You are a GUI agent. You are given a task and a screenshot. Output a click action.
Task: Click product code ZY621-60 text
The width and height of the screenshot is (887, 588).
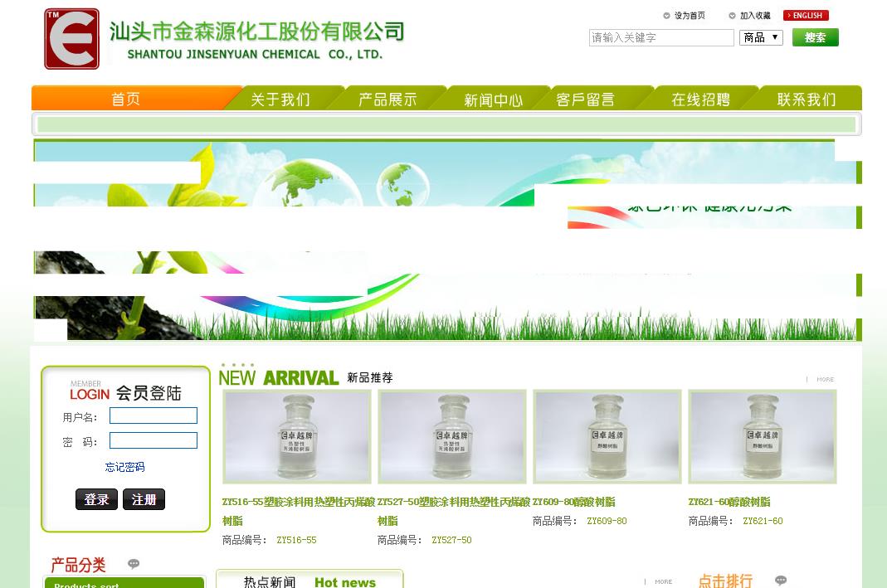(763, 522)
